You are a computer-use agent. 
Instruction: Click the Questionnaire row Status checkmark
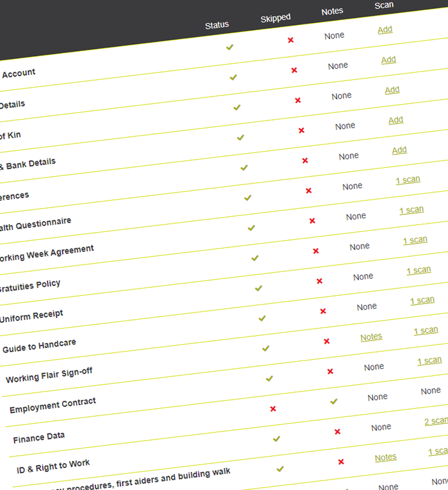pyautogui.click(x=248, y=198)
